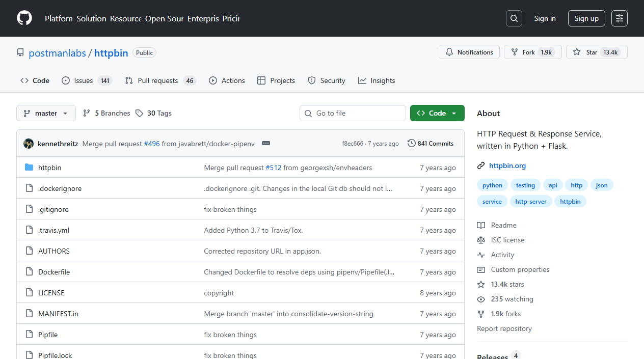Open the 30 Tags list
Screen dimensions: 644x359
pyautogui.click(x=154, y=113)
